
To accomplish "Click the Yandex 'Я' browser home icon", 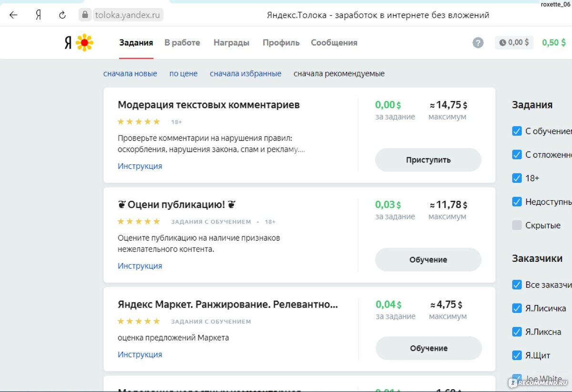I will coord(38,15).
